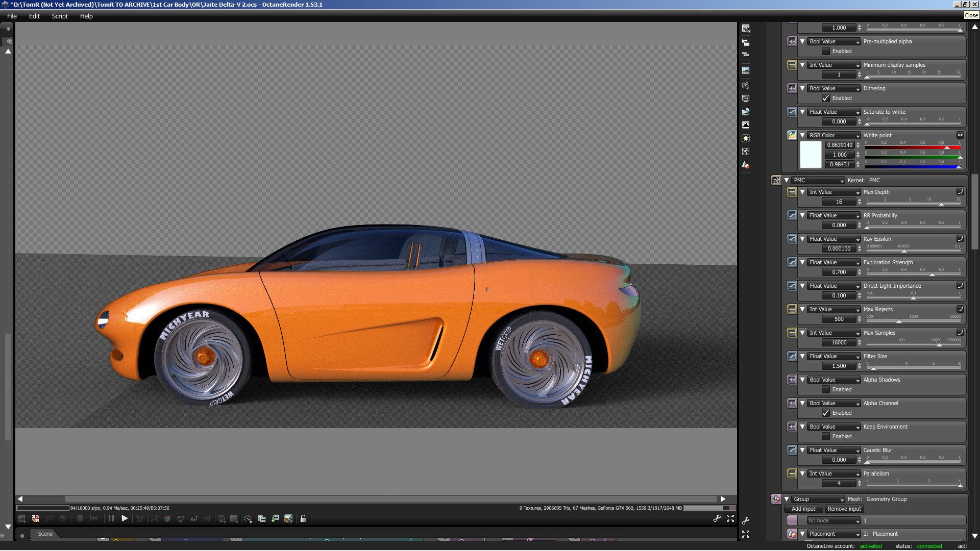Image resolution: width=980 pixels, height=551 pixels.
Task: Click the Add input button
Action: (x=803, y=509)
